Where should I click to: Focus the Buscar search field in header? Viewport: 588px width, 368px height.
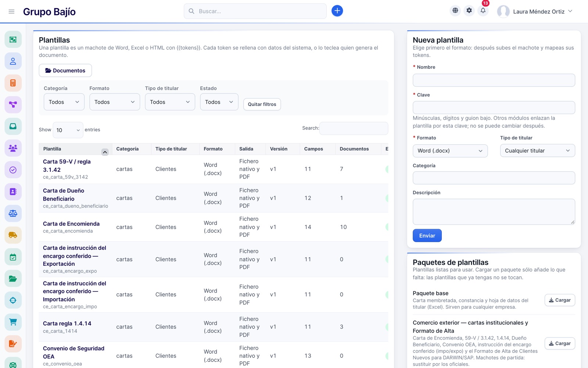pos(255,11)
